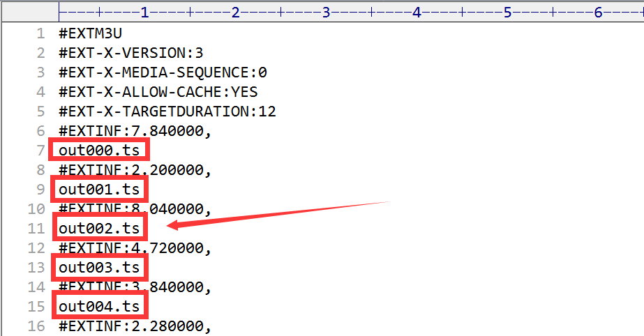Click the #EXTINF:2.280000, line

(135, 326)
